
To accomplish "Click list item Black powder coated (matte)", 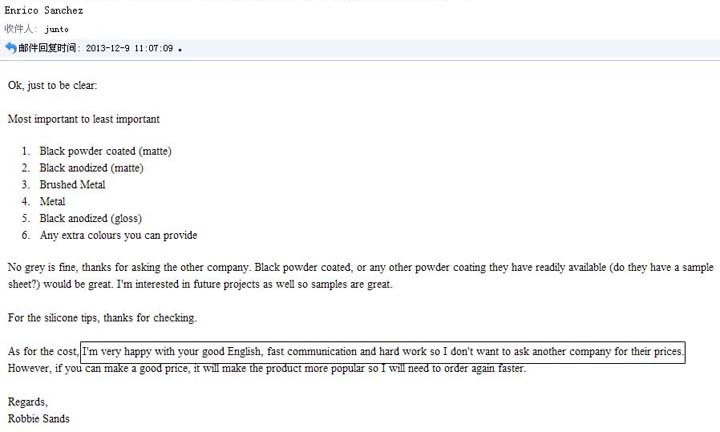I will point(105,151).
